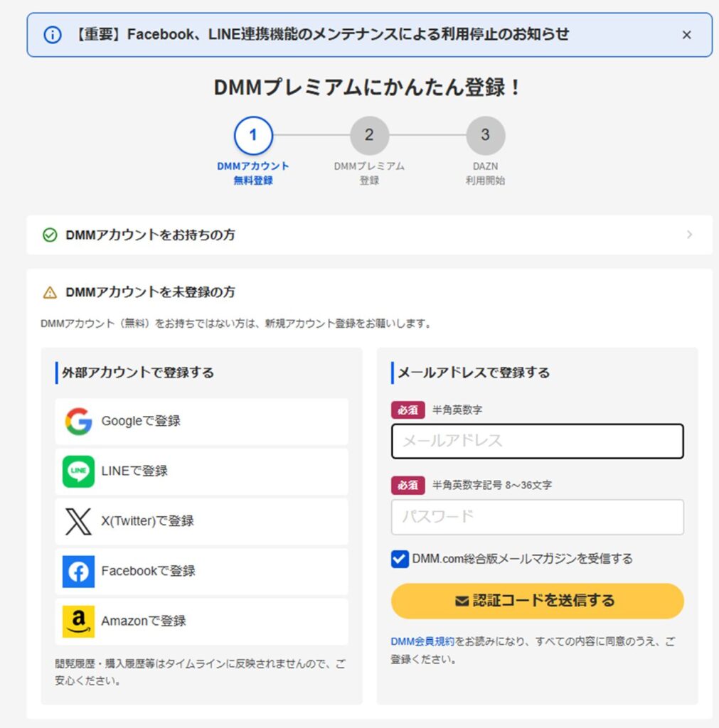Focus the パスワード input field

(538, 517)
